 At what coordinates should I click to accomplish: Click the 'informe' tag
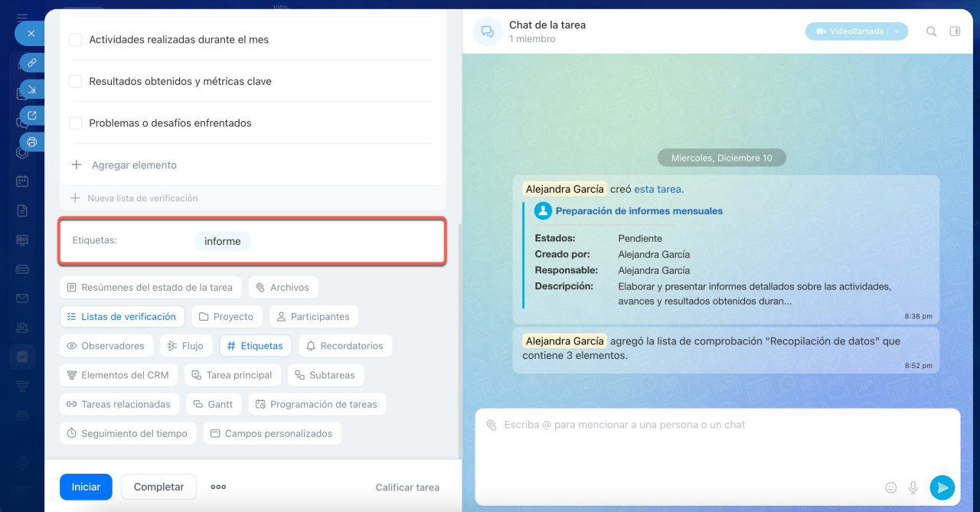point(222,241)
